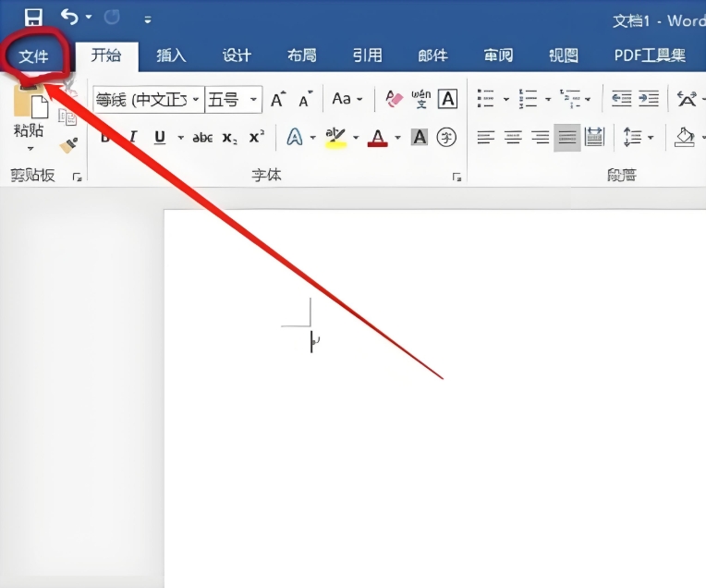Toggle character shading icon
The image size is (706, 588).
pos(420,137)
